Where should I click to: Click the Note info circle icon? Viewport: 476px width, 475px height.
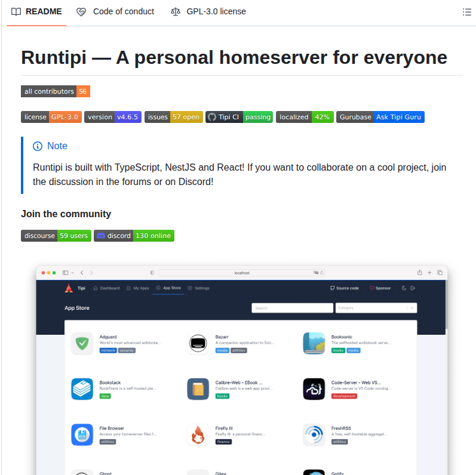click(x=38, y=146)
